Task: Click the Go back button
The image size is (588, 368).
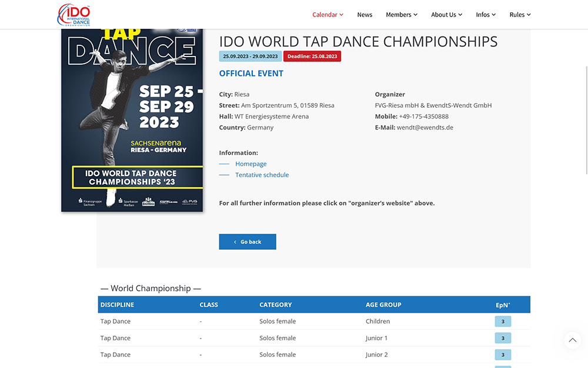Action: click(248, 242)
